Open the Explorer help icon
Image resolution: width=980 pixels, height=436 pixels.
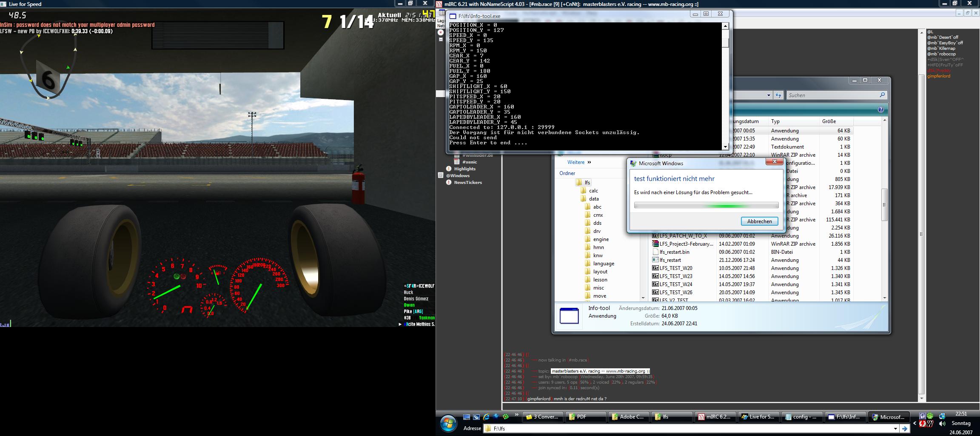coord(880,110)
